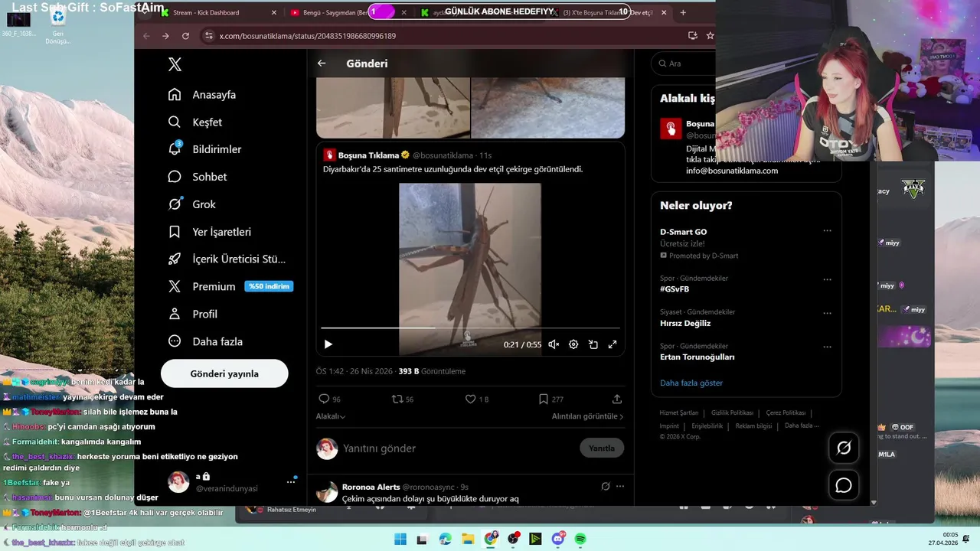This screenshot has width=980, height=551.
Task: Expand the Alakalı sort dropdown
Action: [331, 416]
